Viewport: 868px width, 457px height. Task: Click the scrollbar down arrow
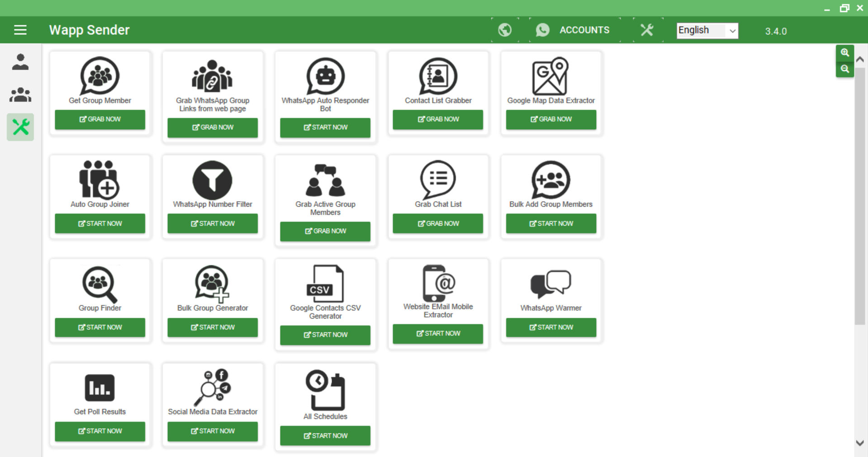(860, 443)
